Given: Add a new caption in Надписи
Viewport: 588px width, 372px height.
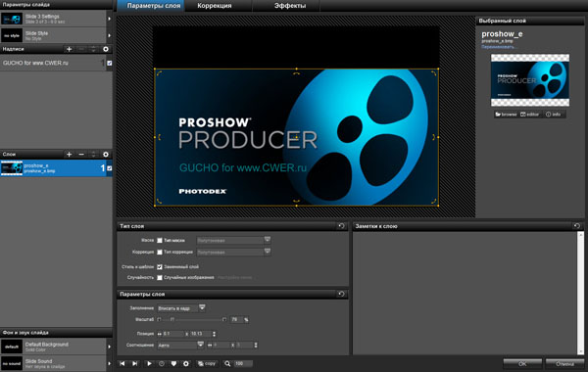Looking at the screenshot, I should [x=69, y=49].
